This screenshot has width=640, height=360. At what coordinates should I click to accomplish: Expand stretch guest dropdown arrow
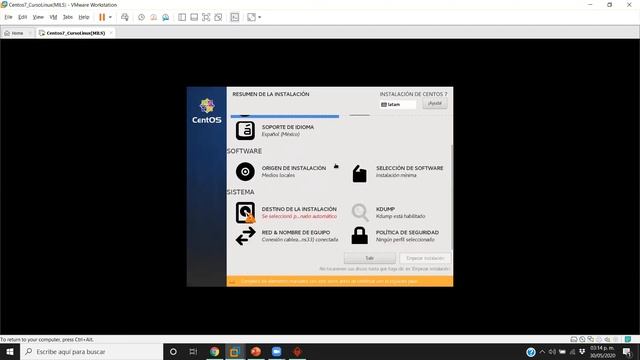pos(260,17)
